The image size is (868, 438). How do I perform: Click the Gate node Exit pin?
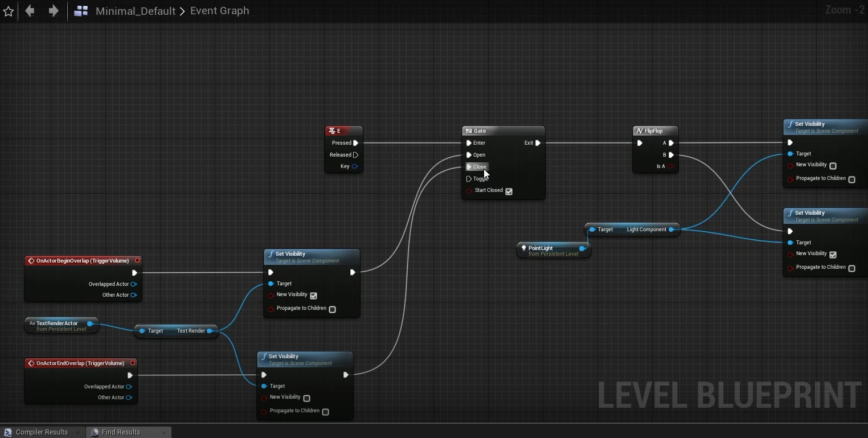coord(538,143)
